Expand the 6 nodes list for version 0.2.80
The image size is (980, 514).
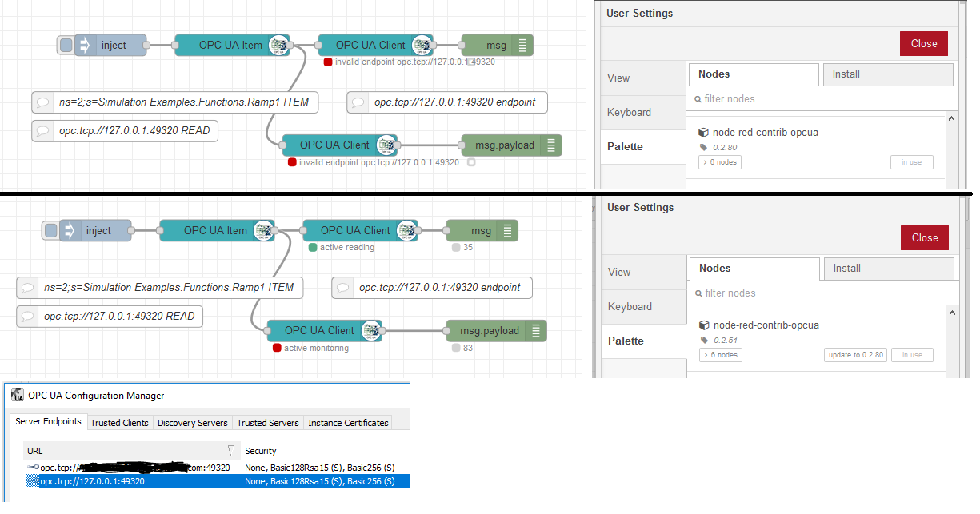720,162
